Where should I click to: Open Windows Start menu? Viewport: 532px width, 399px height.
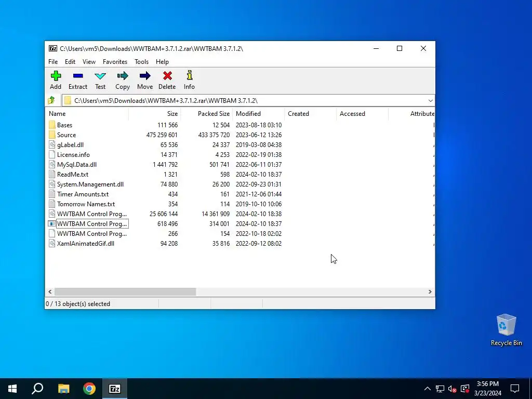pyautogui.click(x=12, y=389)
